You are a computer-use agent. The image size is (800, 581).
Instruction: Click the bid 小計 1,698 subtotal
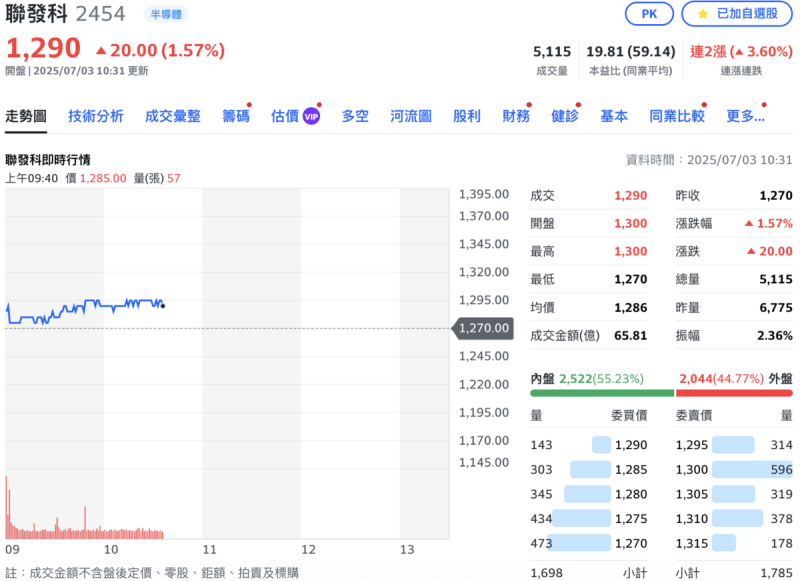coord(546,573)
